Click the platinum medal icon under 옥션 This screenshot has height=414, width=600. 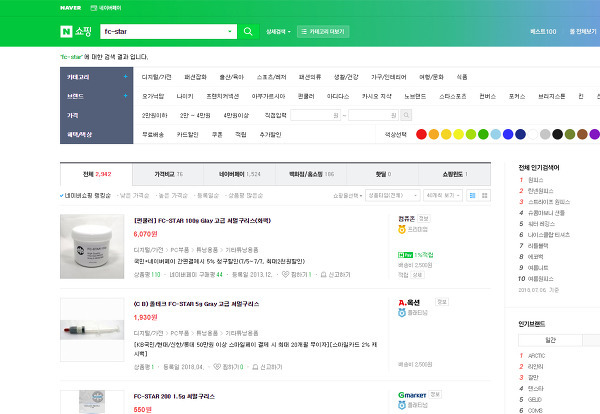pyautogui.click(x=402, y=313)
